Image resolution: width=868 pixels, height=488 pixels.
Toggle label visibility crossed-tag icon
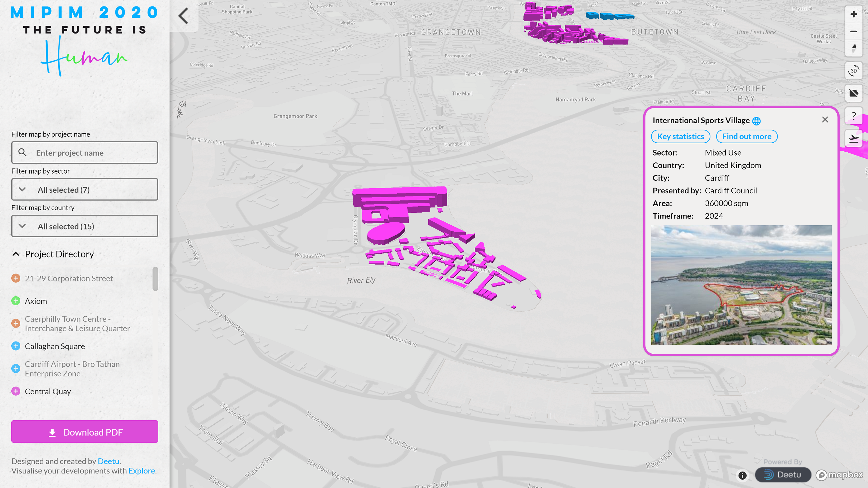coord(853,93)
